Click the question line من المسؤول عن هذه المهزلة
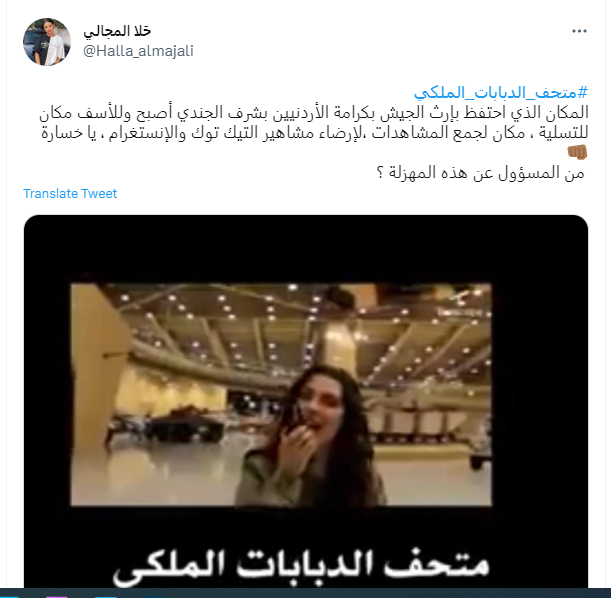Viewport: 611px width, 598px height. pos(480,172)
